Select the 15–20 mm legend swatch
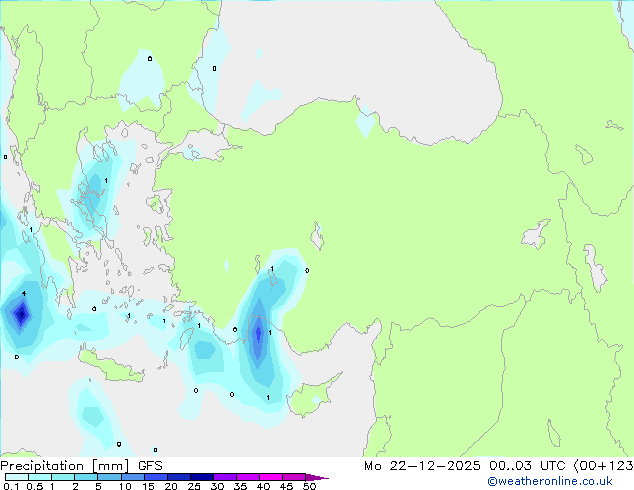This screenshot has width=634, height=490. pos(155,477)
